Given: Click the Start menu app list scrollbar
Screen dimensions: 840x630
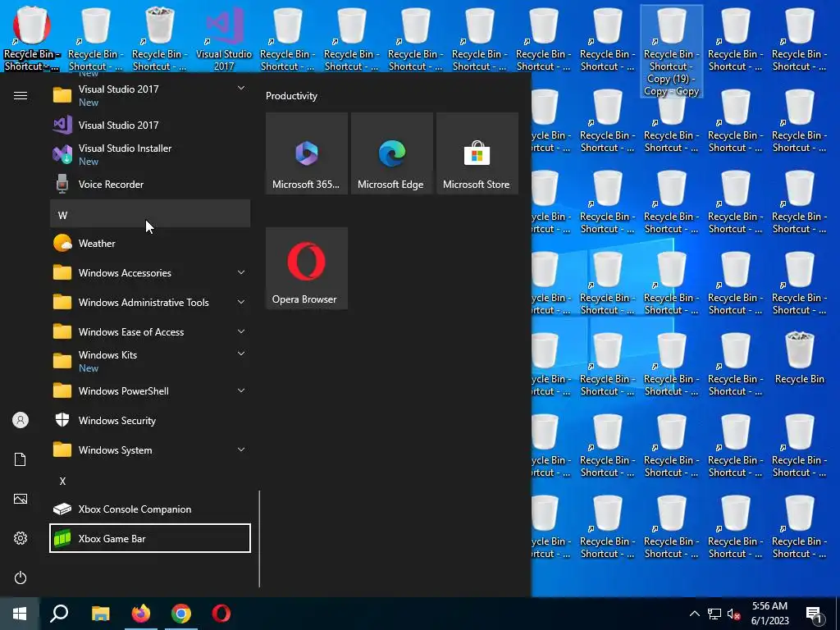Looking at the screenshot, I should pyautogui.click(x=259, y=538).
